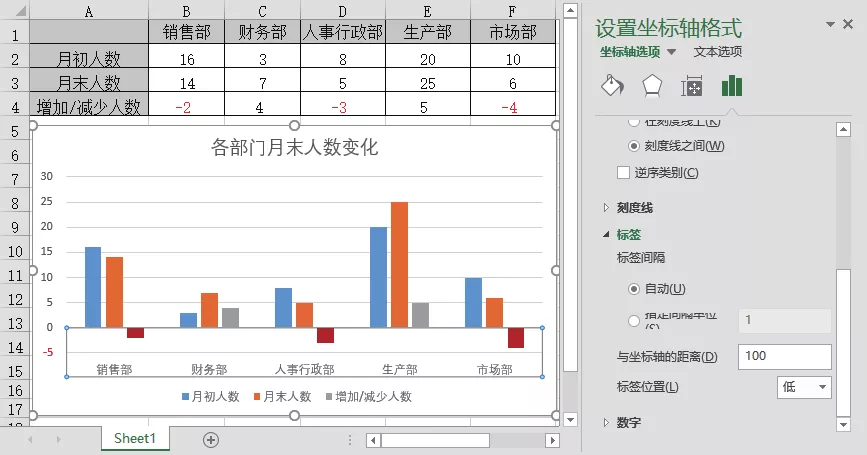Expand 数字 section

point(607,423)
